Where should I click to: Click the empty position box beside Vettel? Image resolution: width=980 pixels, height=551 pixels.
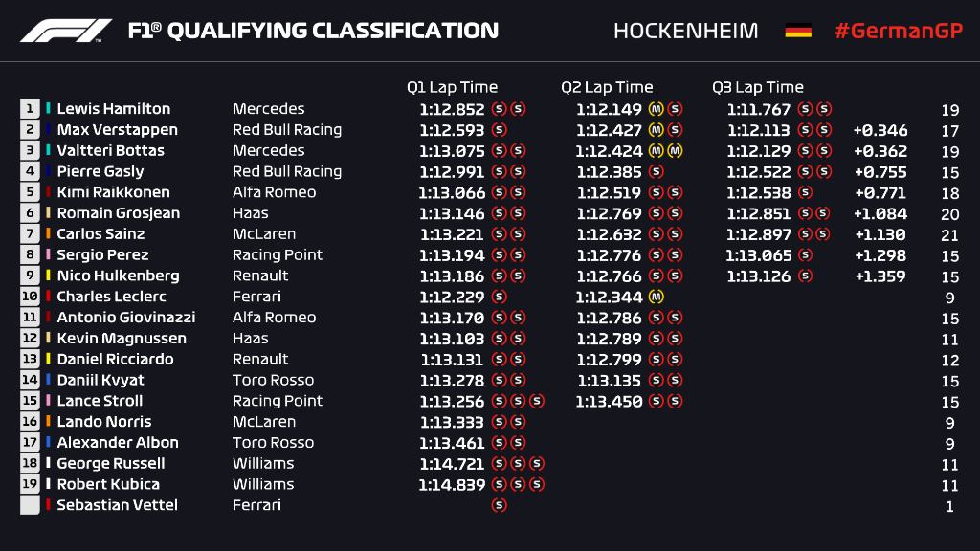click(x=30, y=505)
